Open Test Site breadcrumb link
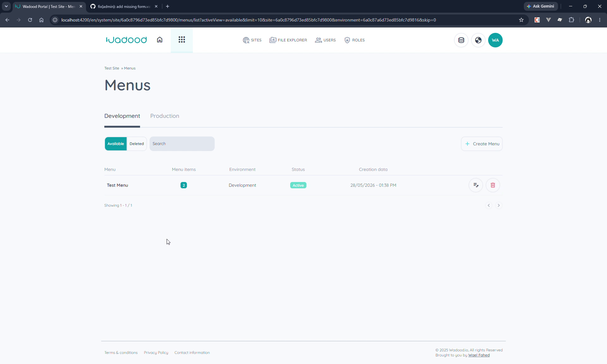 click(x=112, y=68)
